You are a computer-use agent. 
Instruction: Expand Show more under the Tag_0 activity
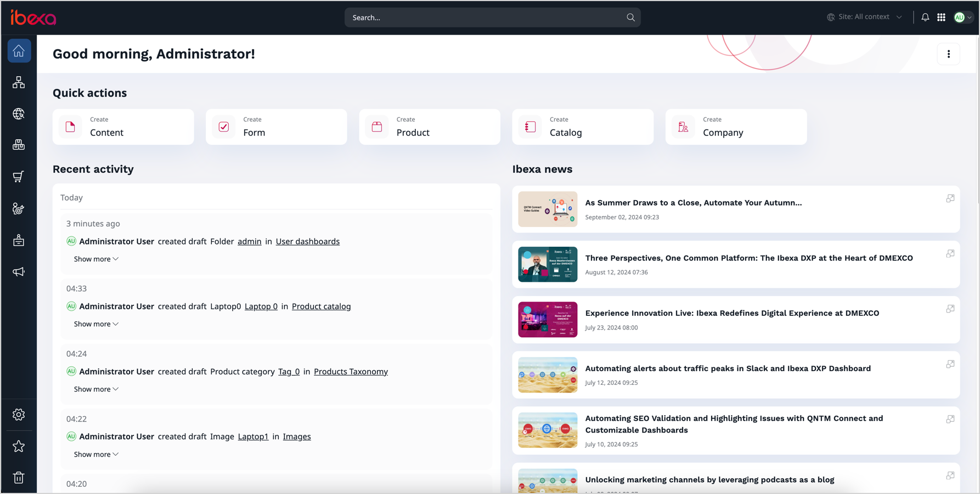[96, 389]
